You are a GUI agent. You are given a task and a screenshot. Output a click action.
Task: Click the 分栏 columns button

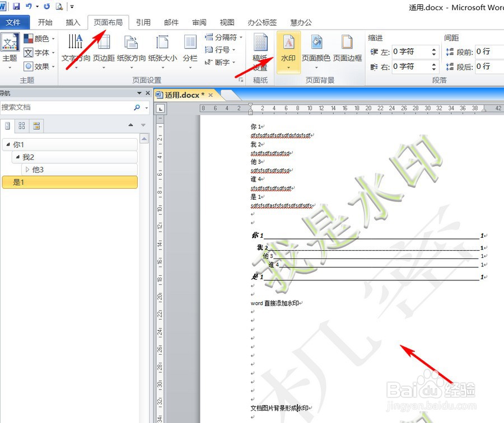tap(190, 51)
